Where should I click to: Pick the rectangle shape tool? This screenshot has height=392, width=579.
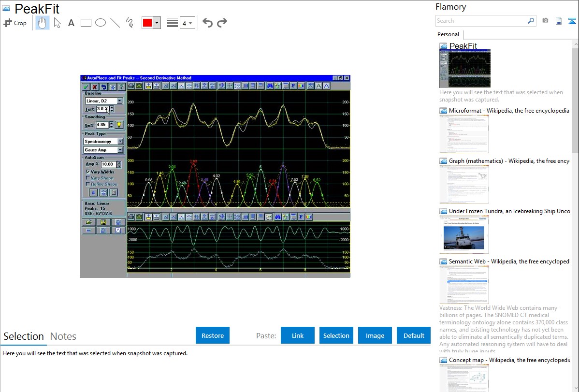(x=86, y=23)
